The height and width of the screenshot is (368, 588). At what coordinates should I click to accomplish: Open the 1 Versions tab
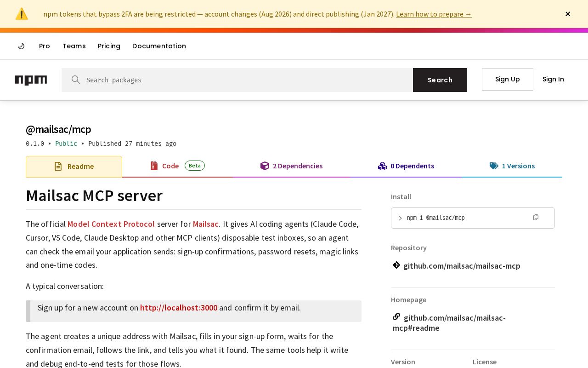point(512,166)
